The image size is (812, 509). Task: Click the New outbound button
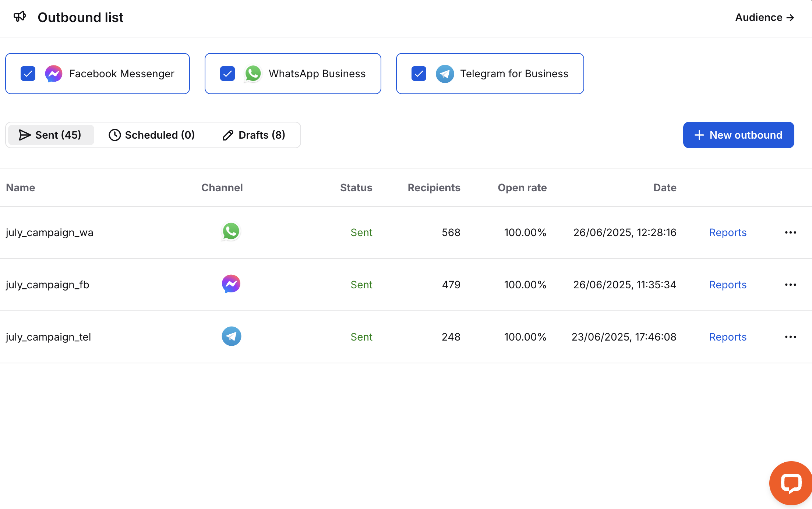(x=738, y=135)
